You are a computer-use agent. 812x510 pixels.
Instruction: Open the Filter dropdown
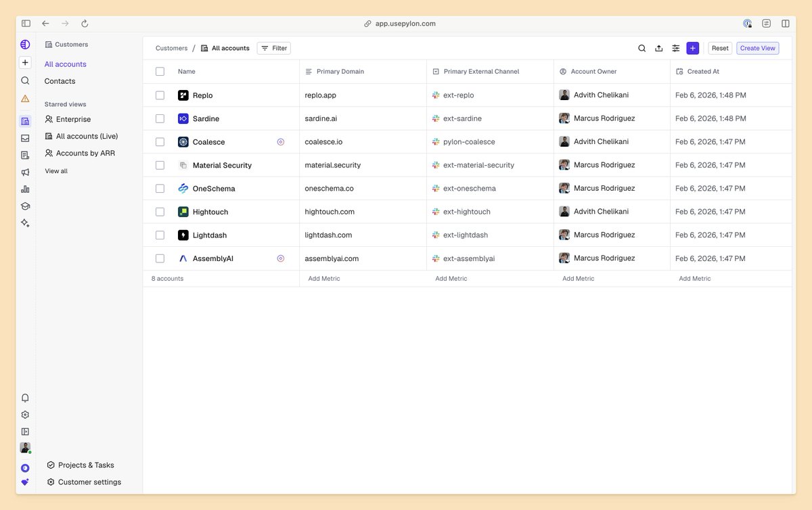point(273,48)
